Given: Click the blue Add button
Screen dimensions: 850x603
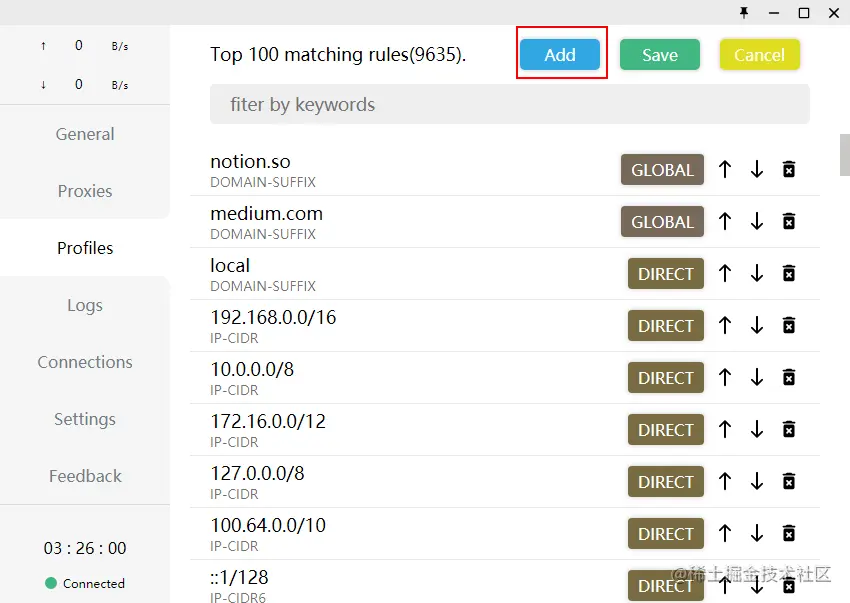Looking at the screenshot, I should click(560, 54).
